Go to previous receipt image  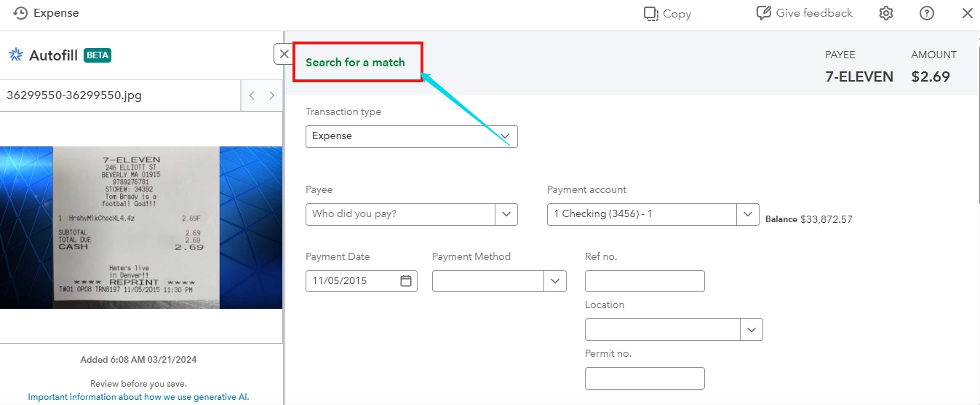pyautogui.click(x=252, y=95)
